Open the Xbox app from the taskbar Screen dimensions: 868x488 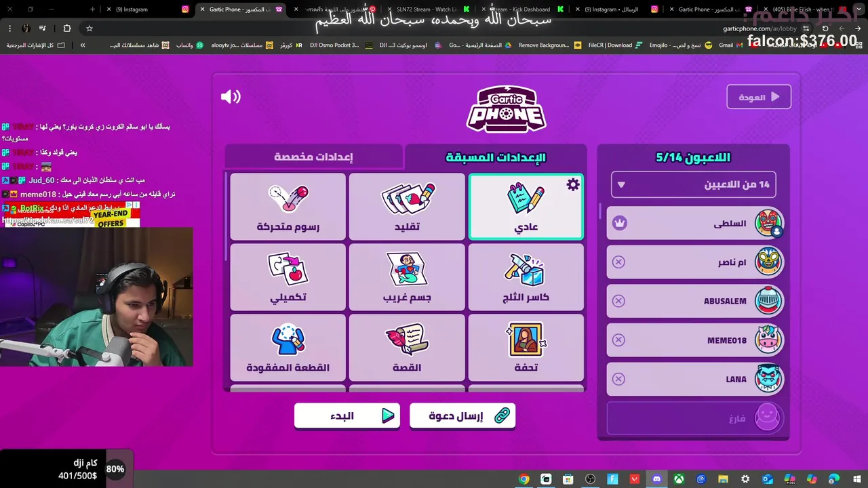coord(679,479)
